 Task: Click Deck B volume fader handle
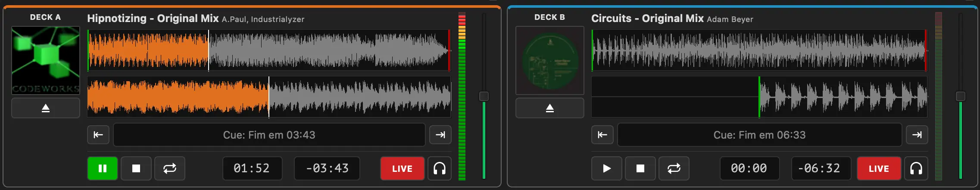click(x=961, y=96)
